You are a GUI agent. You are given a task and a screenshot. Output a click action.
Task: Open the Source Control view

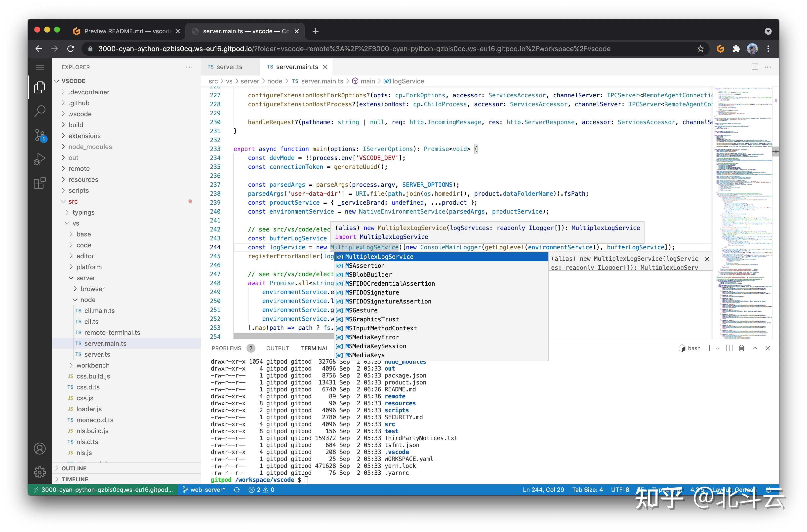point(40,135)
